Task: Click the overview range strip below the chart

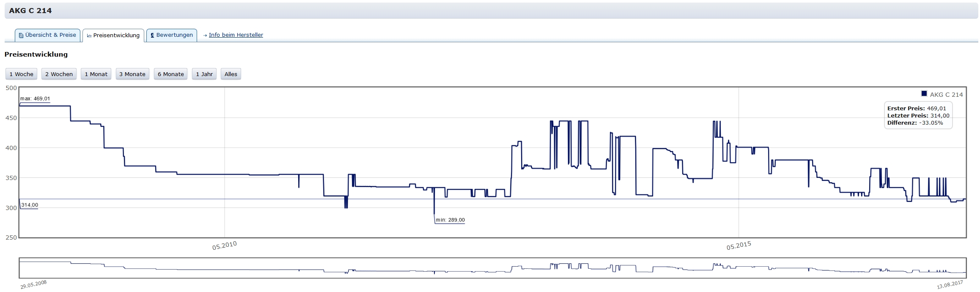Action: click(493, 268)
